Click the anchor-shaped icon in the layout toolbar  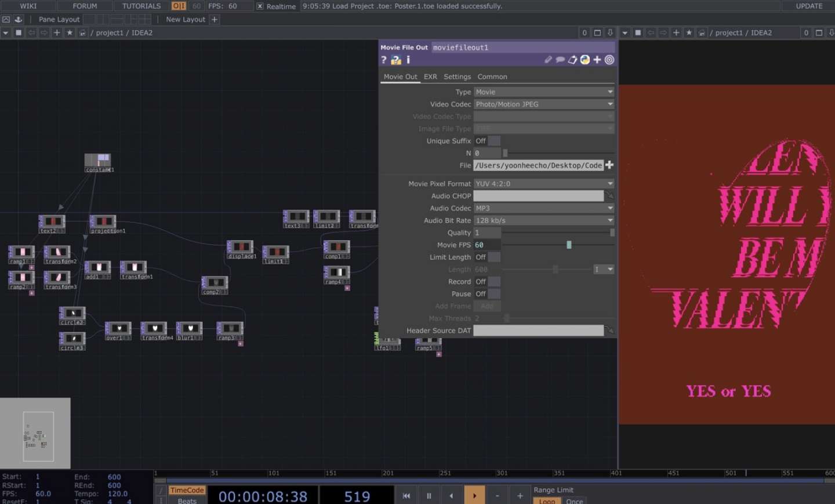click(18, 19)
